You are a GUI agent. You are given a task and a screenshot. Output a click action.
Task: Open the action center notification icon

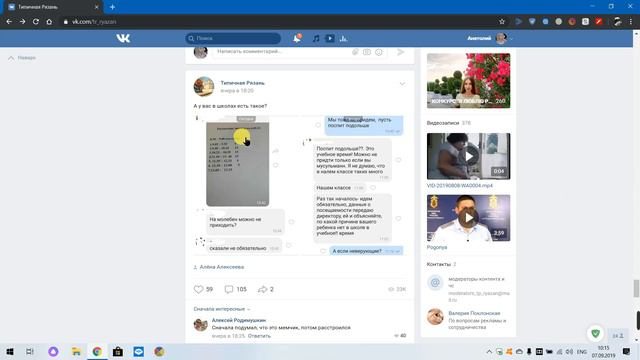[627, 351]
